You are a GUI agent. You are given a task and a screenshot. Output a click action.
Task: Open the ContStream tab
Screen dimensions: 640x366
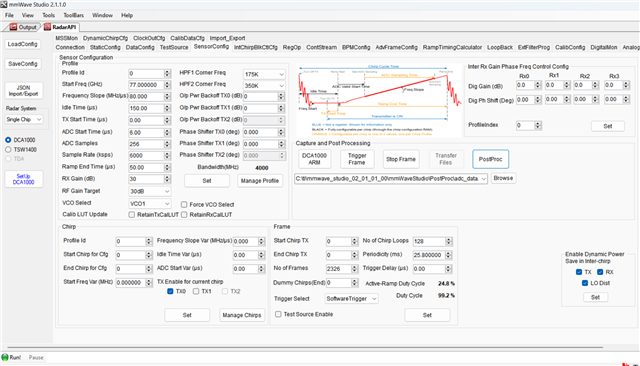coord(321,47)
